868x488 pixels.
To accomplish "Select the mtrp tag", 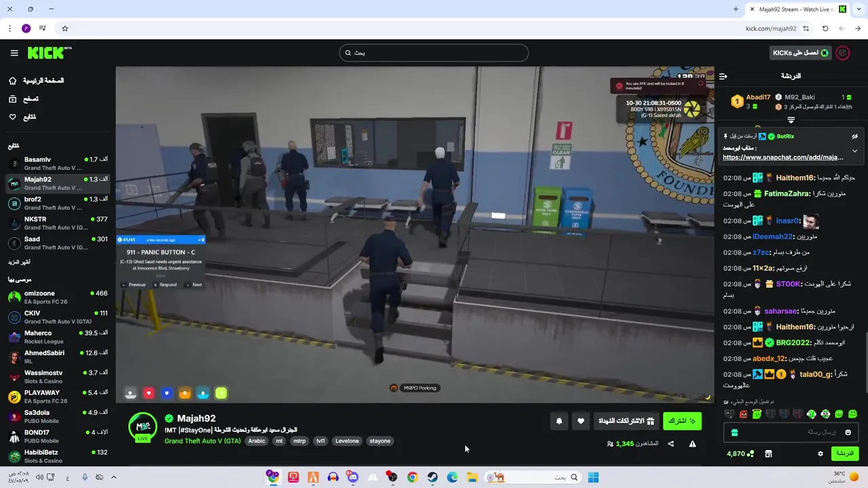I will pos(299,441).
